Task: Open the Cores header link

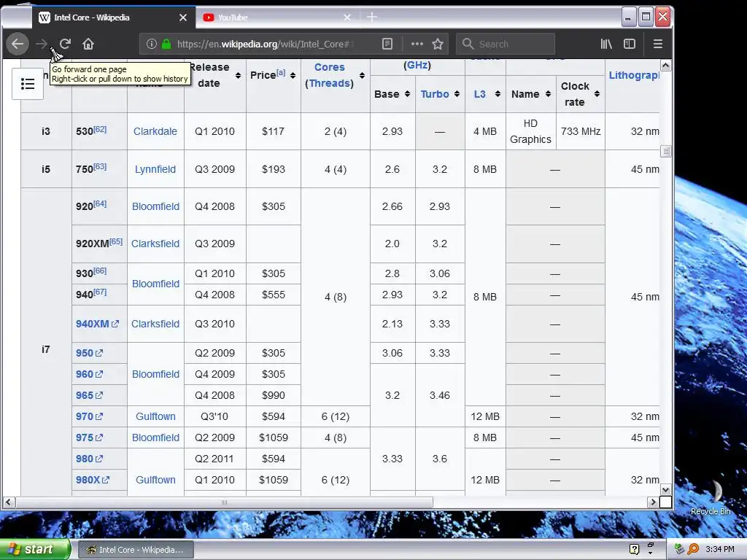Action: [329, 67]
